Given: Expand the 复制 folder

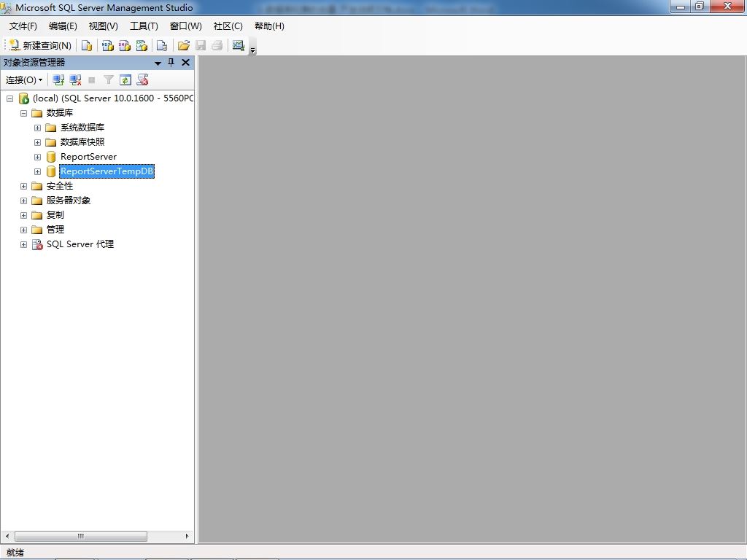Looking at the screenshot, I should 23,215.
